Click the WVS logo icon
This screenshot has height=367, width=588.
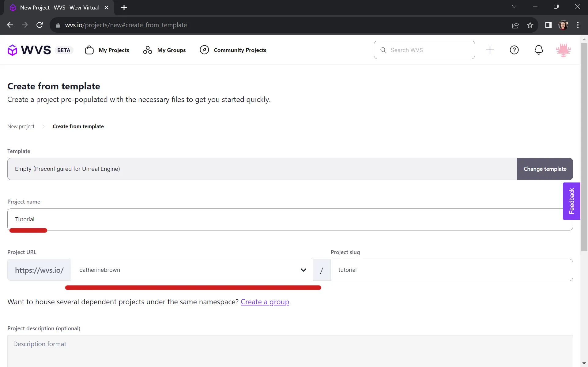pos(13,50)
